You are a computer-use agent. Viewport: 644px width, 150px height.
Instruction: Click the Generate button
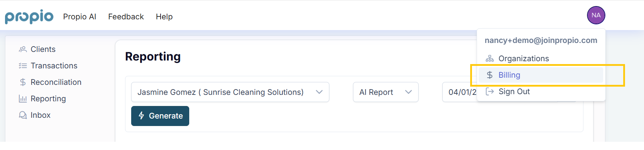click(160, 116)
